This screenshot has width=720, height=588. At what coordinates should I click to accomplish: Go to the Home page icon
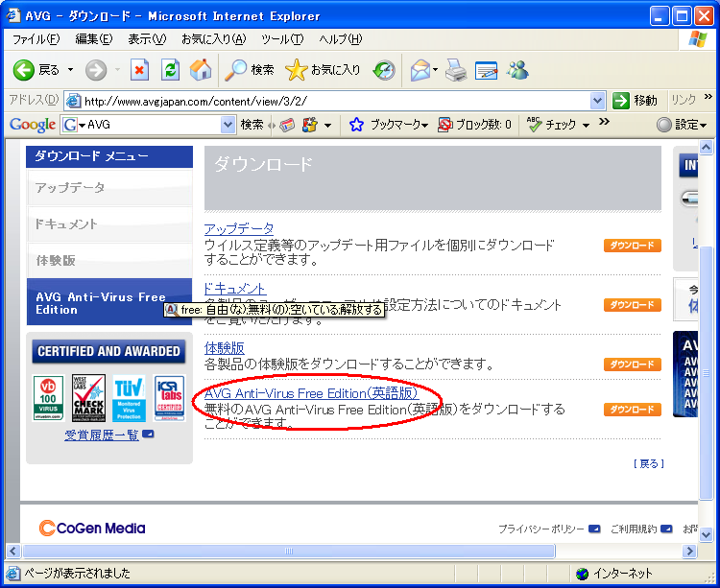coord(201,70)
